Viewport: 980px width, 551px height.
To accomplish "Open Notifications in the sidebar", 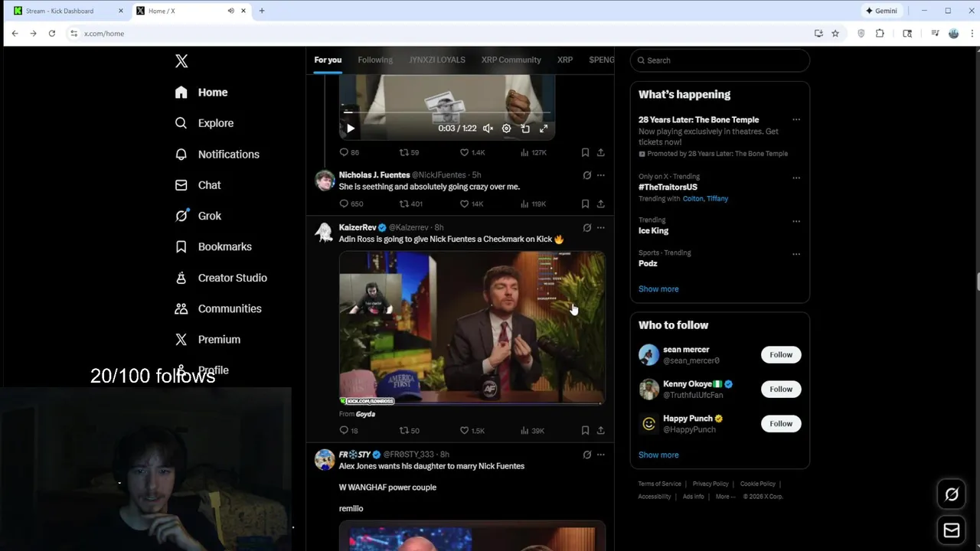I will [x=217, y=154].
